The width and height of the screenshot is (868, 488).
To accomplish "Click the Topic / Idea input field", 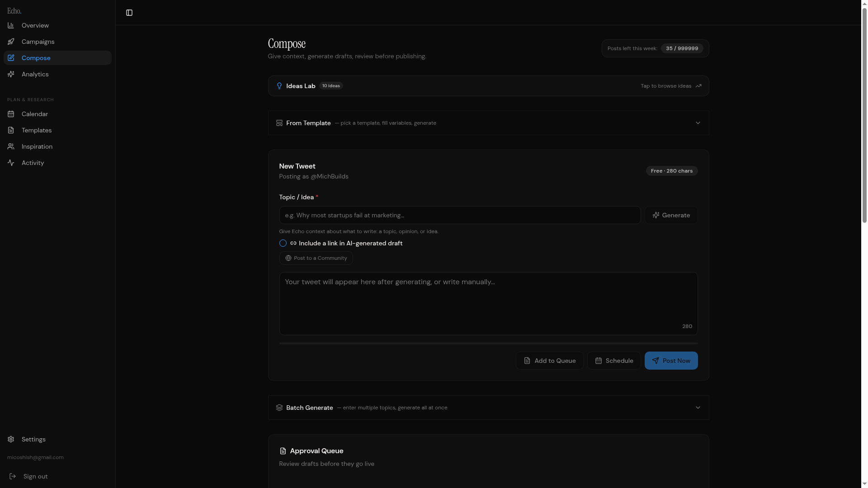I will [460, 215].
